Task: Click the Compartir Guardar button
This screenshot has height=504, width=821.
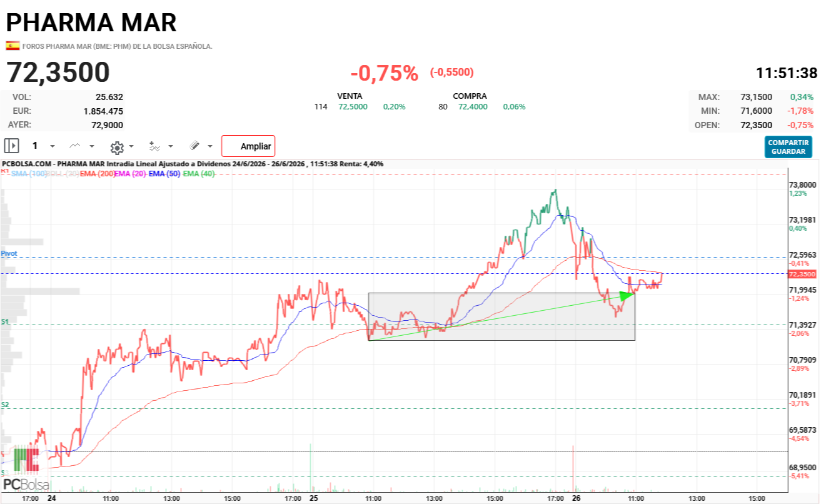Action: [x=788, y=147]
